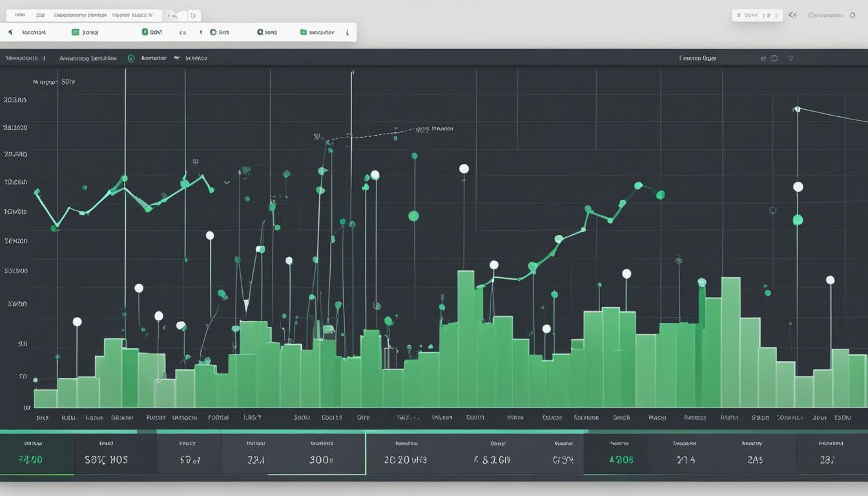Click the green rectangle icon beside 'soras'

[76, 32]
